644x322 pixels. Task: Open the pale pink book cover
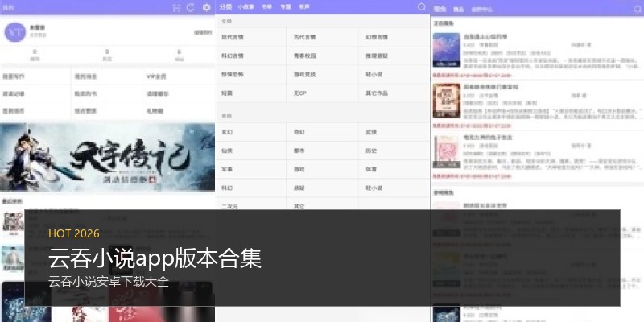[x=446, y=151]
